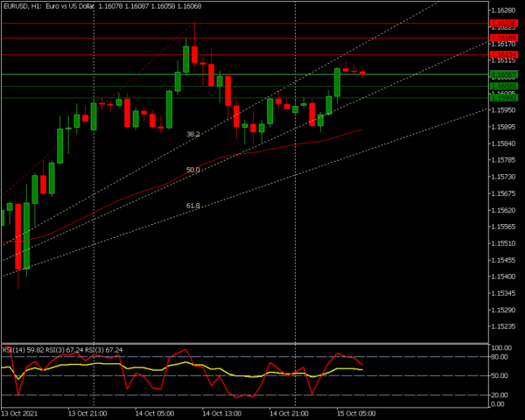Click the 0.00 level on RSI scale
The width and height of the screenshot is (525, 420).
point(498,404)
